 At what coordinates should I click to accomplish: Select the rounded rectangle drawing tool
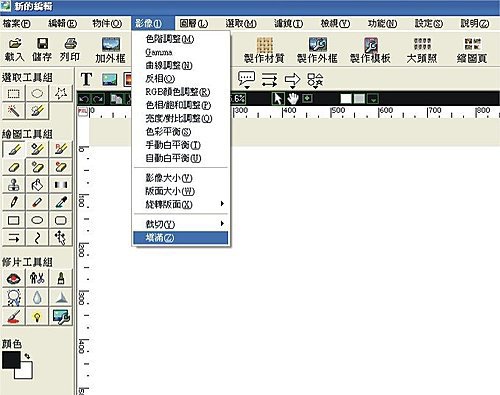pyautogui.click(x=61, y=220)
